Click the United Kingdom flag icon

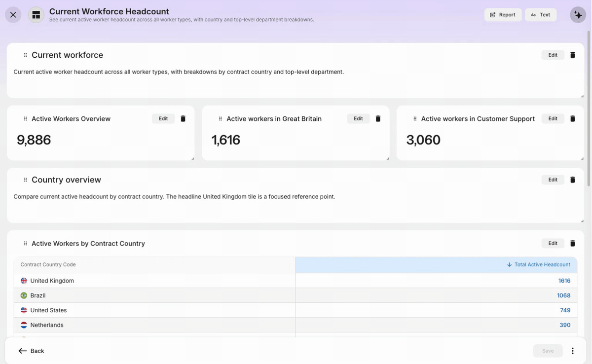point(24,281)
